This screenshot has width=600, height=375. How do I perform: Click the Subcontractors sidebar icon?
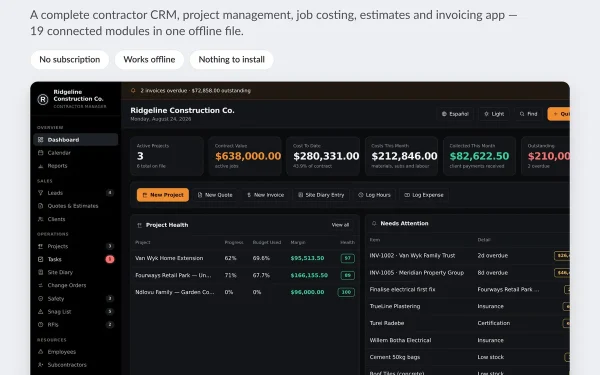coord(41,365)
